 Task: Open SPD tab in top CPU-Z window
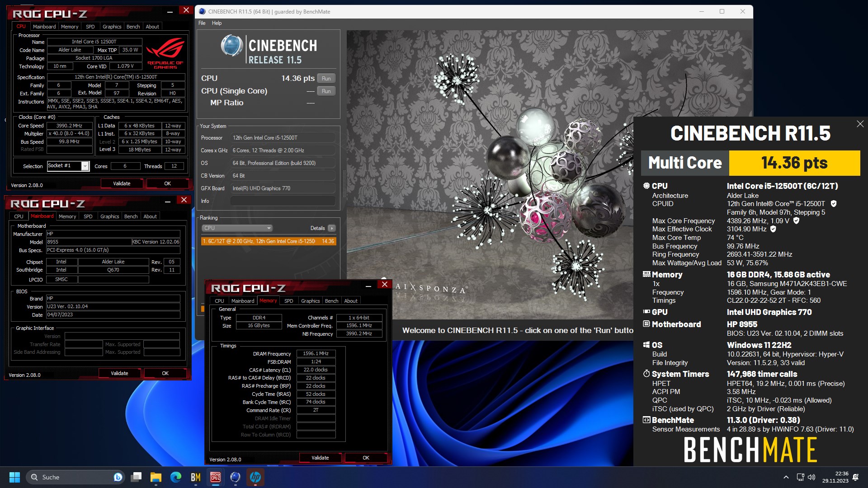tap(90, 27)
